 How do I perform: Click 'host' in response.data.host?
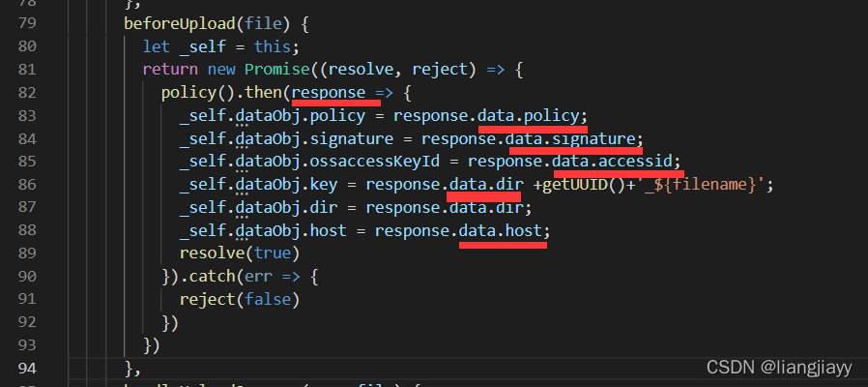[x=523, y=230]
